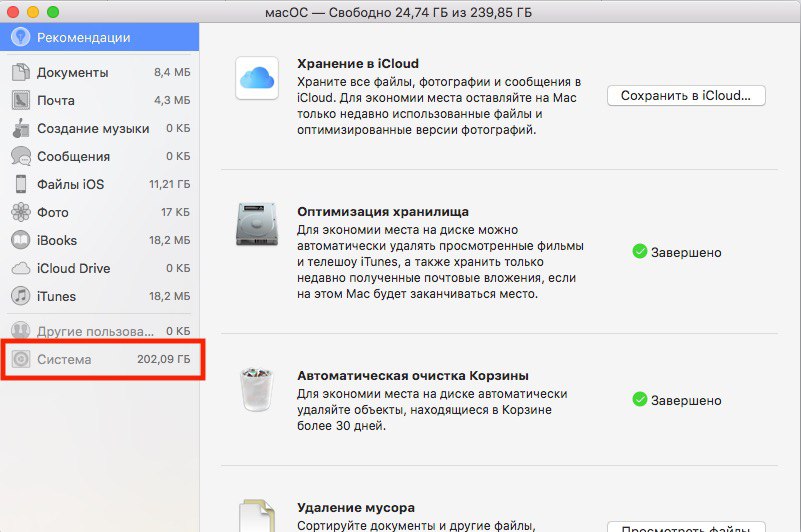Click the Система label in sidebar
801x532 pixels.
[64, 359]
